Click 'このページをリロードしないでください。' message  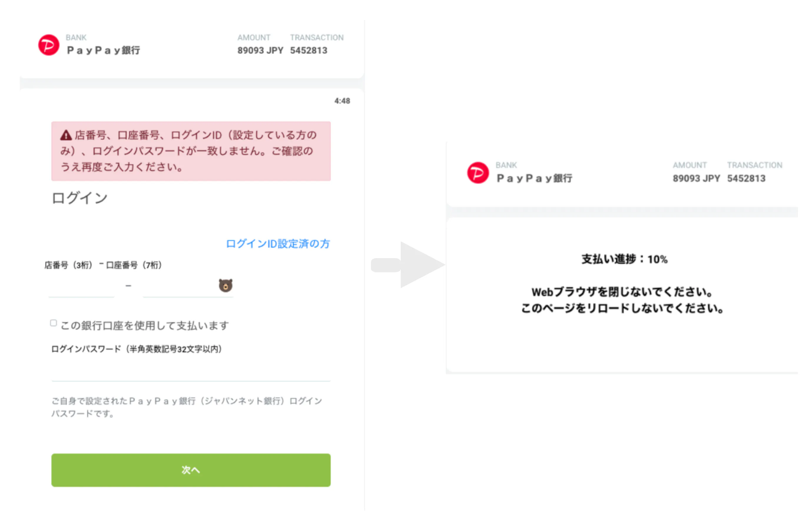coord(623,308)
